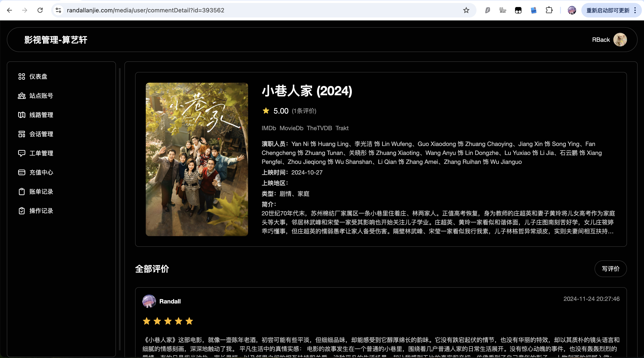Image resolution: width=644 pixels, height=358 pixels.
Task: Open Chrome three-dot menu
Action: pos(635,10)
